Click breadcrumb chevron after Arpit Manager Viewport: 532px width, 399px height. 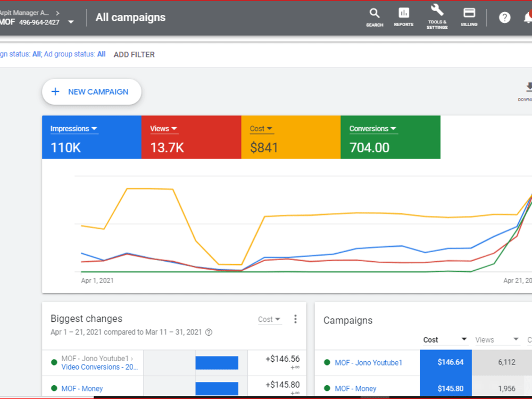(57, 13)
